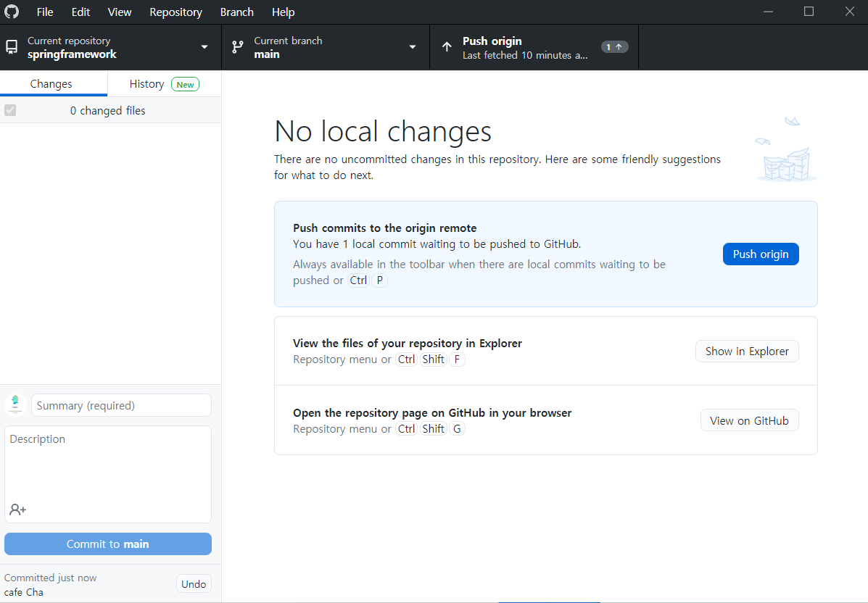
Task: Click the 1 commit ahead badge
Action: pyautogui.click(x=614, y=47)
